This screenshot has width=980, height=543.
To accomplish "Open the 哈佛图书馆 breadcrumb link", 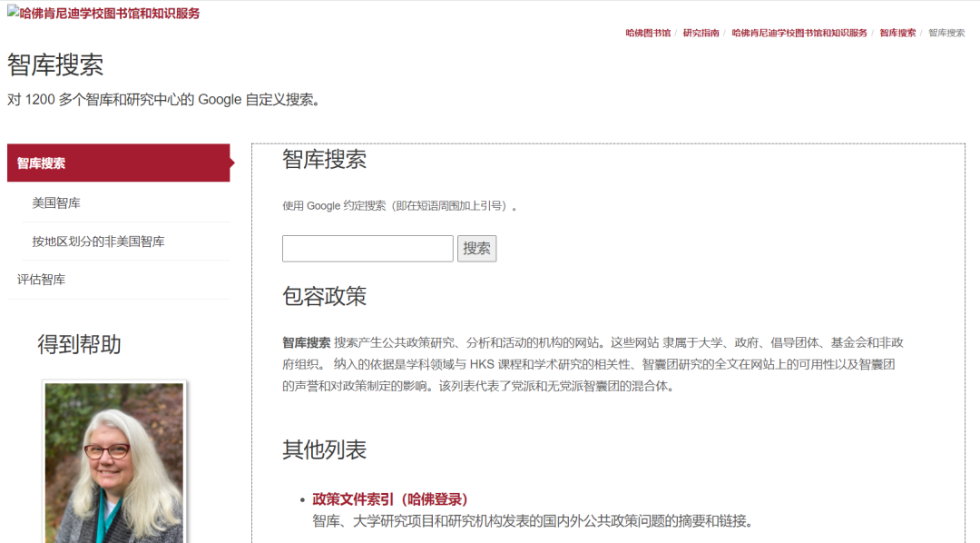I will (x=648, y=33).
